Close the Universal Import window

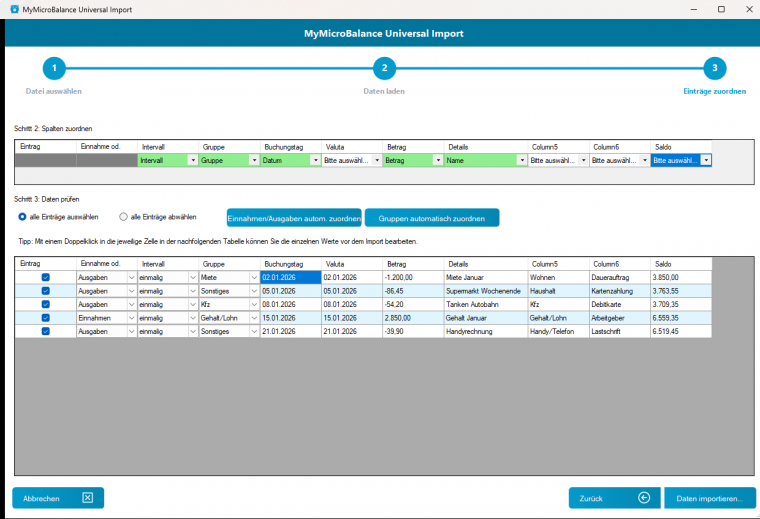pos(749,9)
